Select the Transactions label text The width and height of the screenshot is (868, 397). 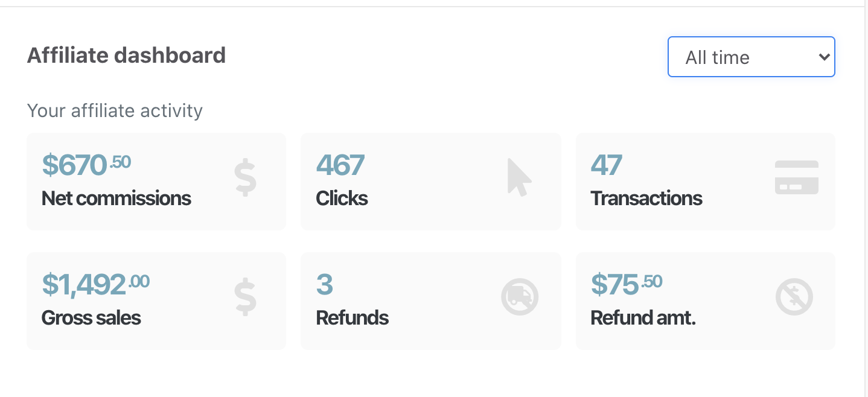point(646,198)
